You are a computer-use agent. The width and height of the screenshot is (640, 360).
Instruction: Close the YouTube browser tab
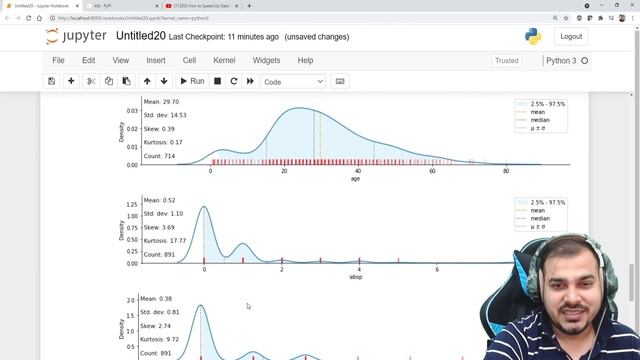[x=236, y=6]
